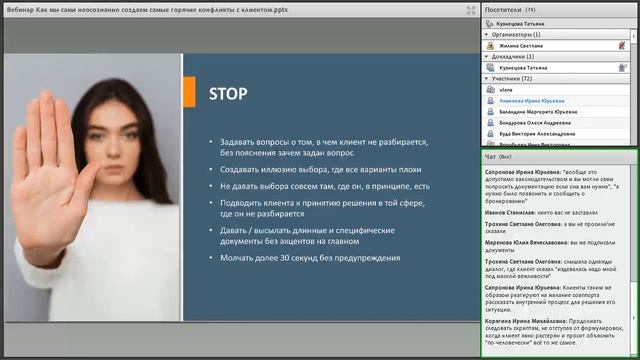Click the organizer icon next to Жилина Светлана
This screenshot has height=360, width=640.
click(491, 46)
